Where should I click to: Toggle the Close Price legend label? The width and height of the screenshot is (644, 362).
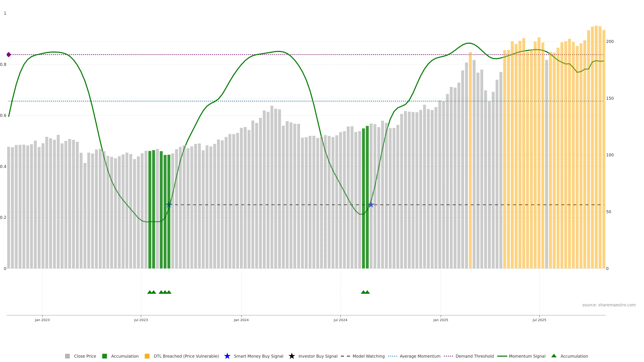[x=85, y=356]
